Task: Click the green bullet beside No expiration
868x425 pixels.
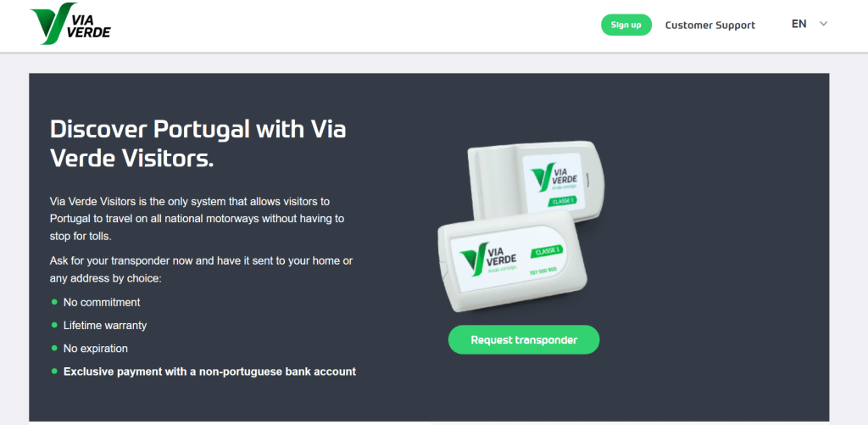Action: [x=54, y=348]
